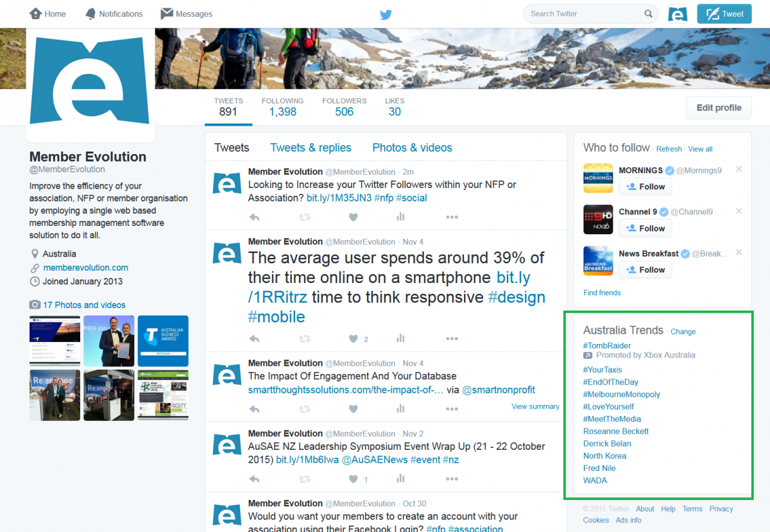Open @smartnonprofit mention

tap(499, 390)
